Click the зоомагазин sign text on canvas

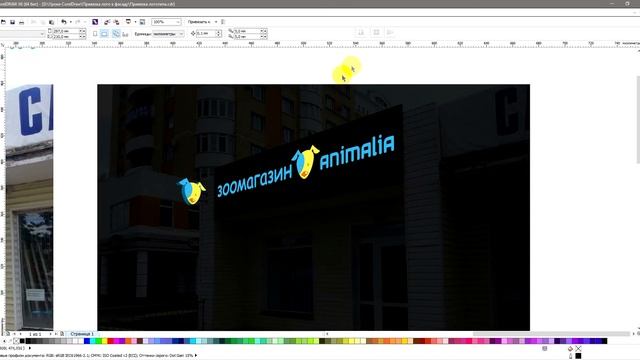coord(255,182)
